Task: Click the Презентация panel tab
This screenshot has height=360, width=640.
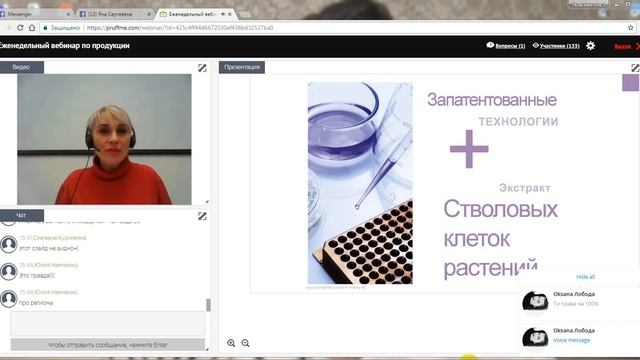Action: point(242,67)
